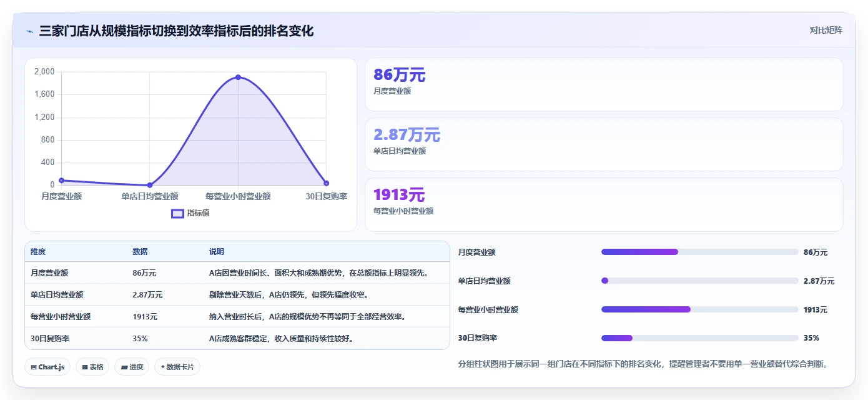Click the 单店日均营业额 table row name
Screen dimensions: 868x400
tap(57, 295)
